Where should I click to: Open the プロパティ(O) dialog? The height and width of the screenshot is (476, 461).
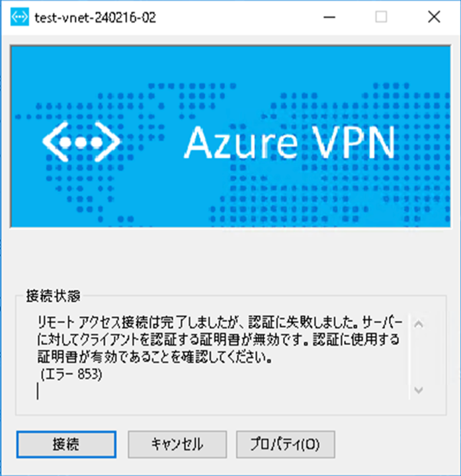285,444
